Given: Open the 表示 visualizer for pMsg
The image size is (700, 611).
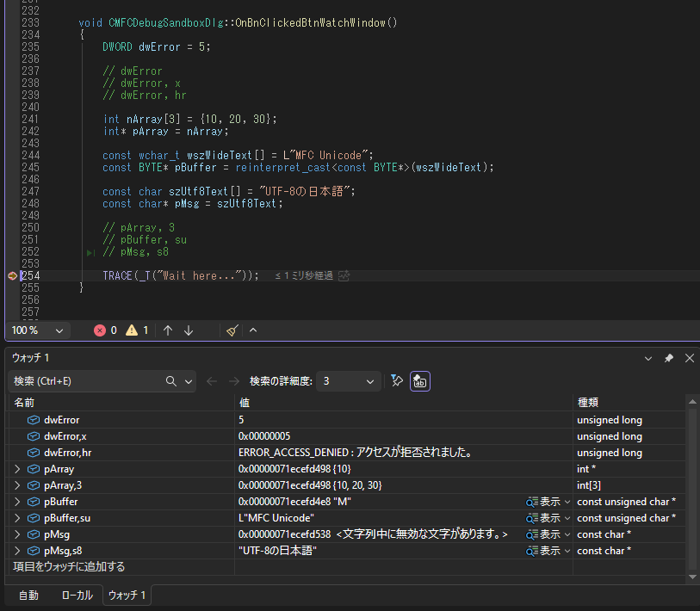Looking at the screenshot, I should [542, 534].
